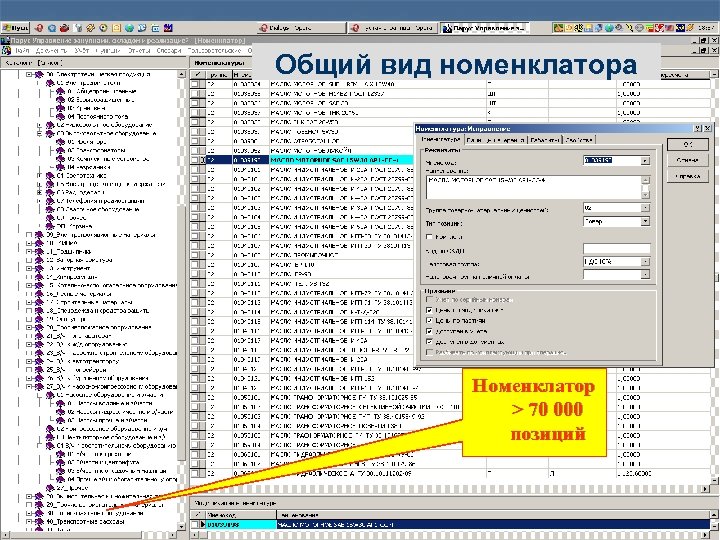Open the Функции menu
This screenshot has width=720, height=540.
(108, 50)
